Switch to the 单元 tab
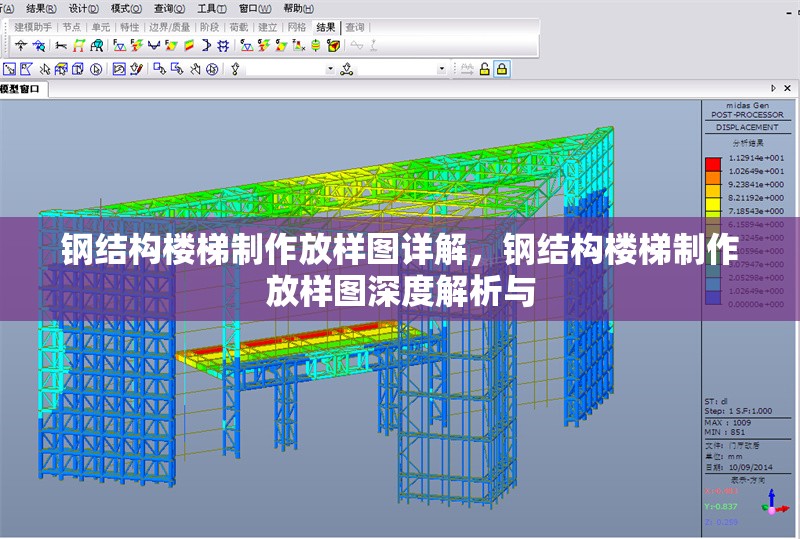 click(x=101, y=27)
